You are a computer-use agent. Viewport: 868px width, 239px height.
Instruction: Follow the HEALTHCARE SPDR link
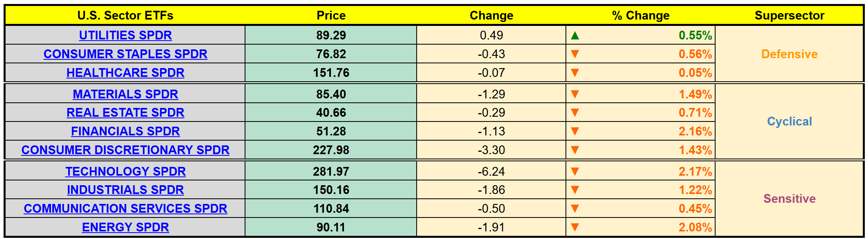click(x=125, y=72)
